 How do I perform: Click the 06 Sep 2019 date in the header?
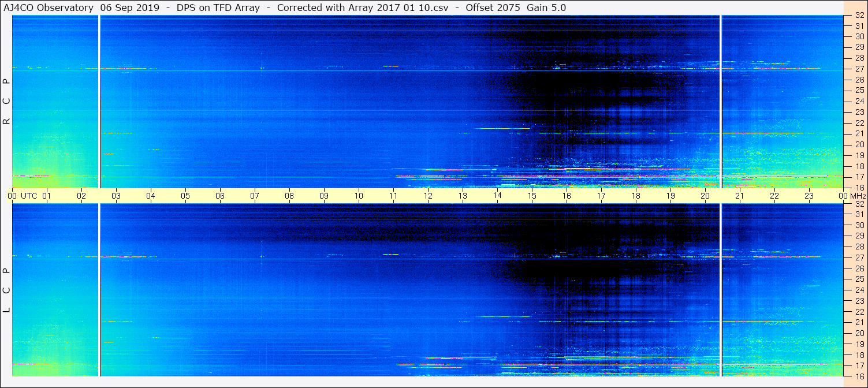[128, 8]
